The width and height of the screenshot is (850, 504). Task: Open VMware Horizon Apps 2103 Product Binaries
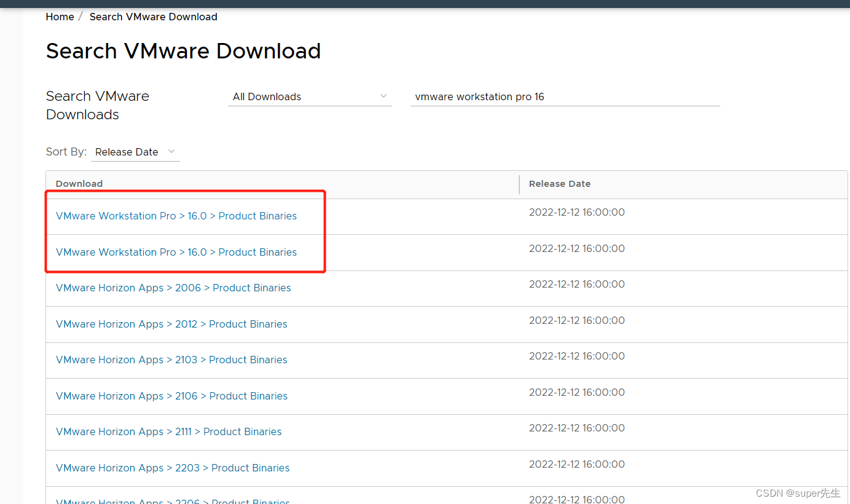[171, 360]
